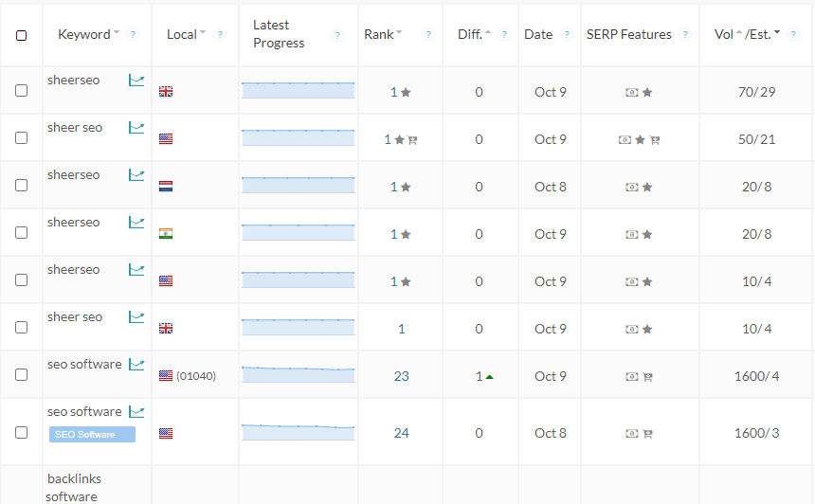Image resolution: width=815 pixels, height=504 pixels.
Task: Open graph icon for seo software rank 24 row
Action: pos(136,411)
